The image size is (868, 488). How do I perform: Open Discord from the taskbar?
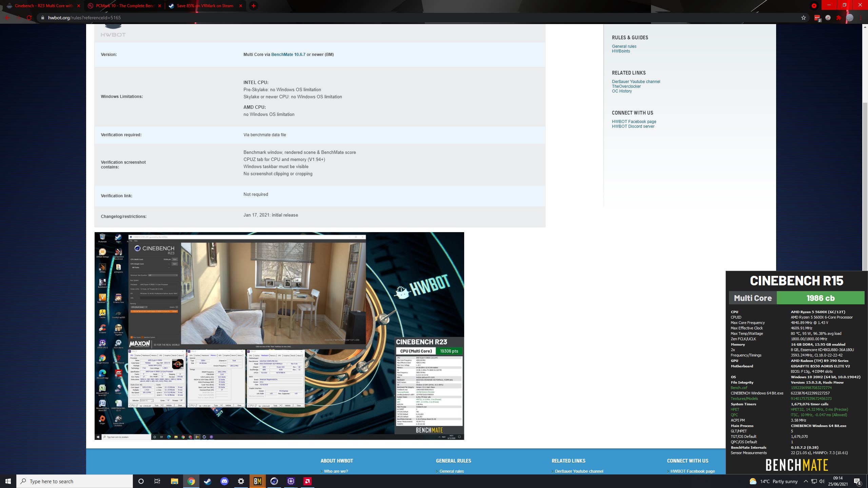224,481
